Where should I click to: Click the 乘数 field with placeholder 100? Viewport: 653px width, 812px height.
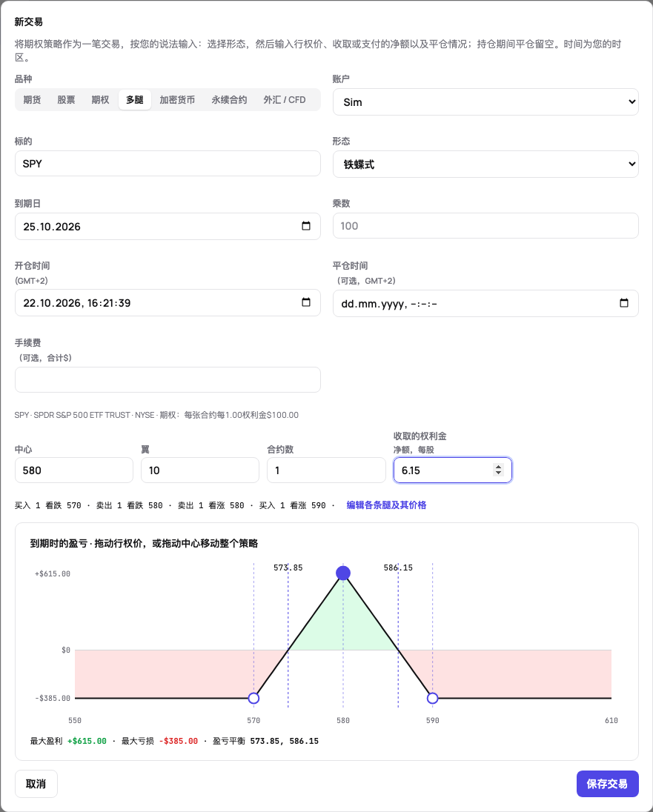485,226
